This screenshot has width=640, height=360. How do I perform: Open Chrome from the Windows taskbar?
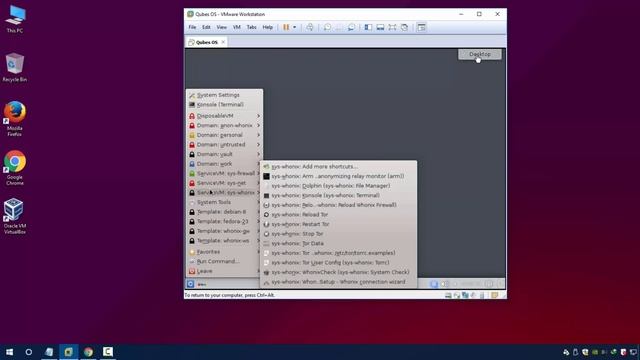pos(88,352)
